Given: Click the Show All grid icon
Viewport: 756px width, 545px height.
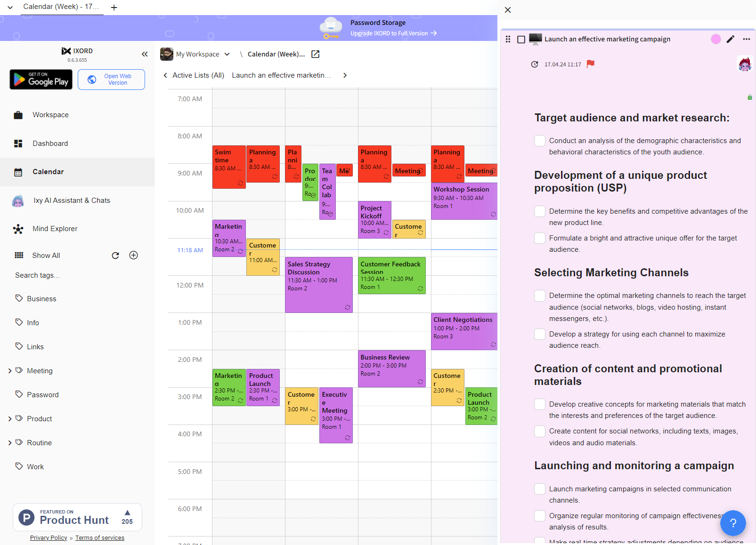Looking at the screenshot, I should pyautogui.click(x=19, y=255).
